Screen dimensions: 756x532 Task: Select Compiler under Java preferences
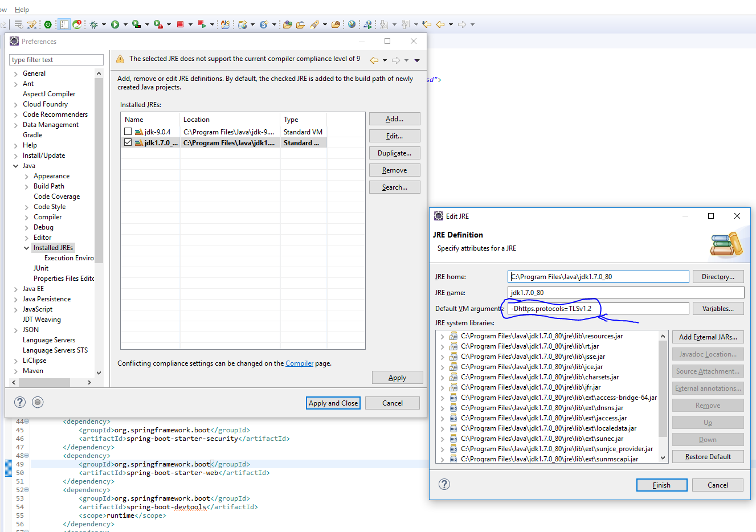pyautogui.click(x=47, y=217)
